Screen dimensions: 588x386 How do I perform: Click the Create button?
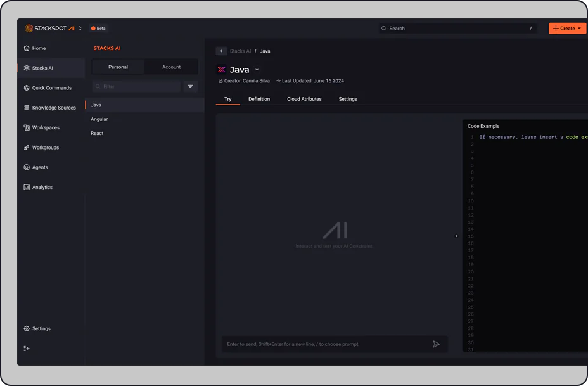coord(567,29)
